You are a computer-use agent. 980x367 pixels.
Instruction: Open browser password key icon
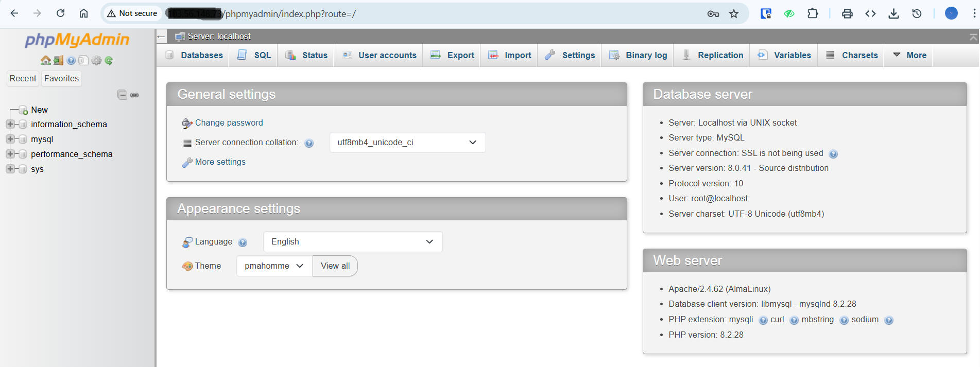point(713,14)
